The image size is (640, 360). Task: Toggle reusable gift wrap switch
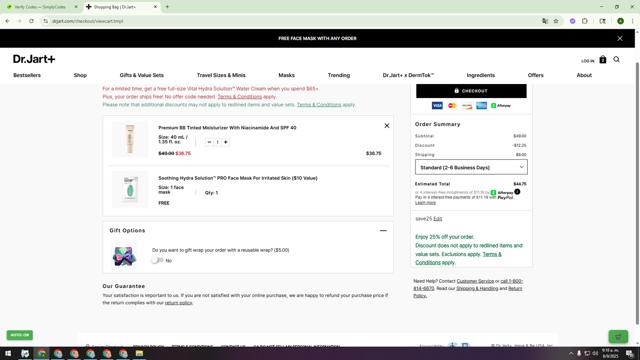[157, 260]
